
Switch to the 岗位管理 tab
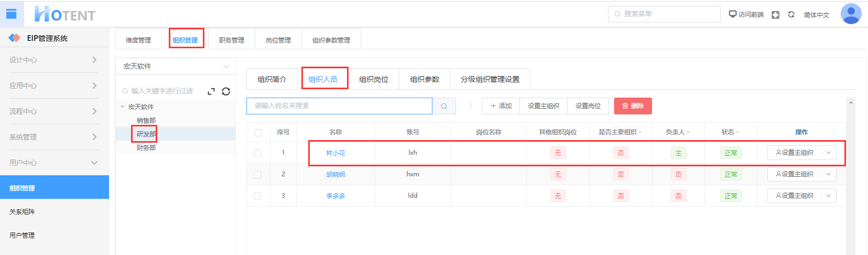click(x=278, y=40)
